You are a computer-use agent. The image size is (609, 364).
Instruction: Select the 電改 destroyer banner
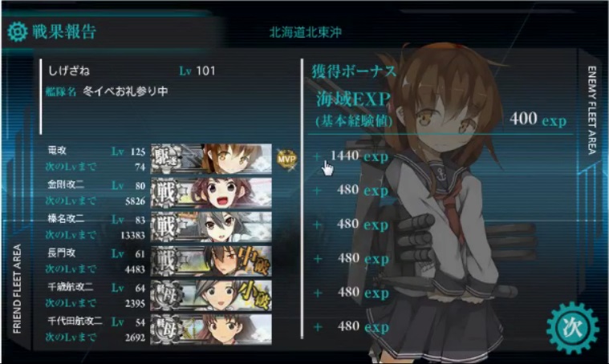211,159
